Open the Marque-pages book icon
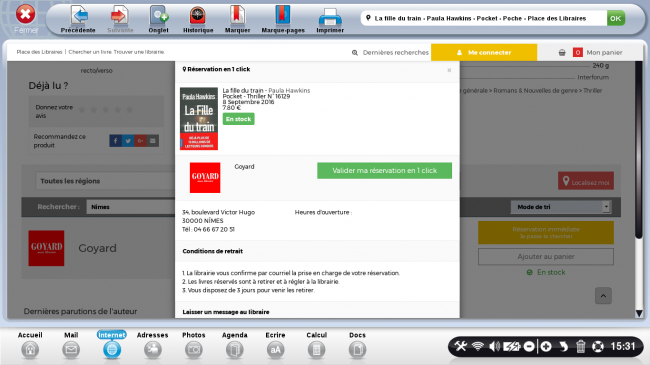This screenshot has height=365, width=650. (283, 16)
